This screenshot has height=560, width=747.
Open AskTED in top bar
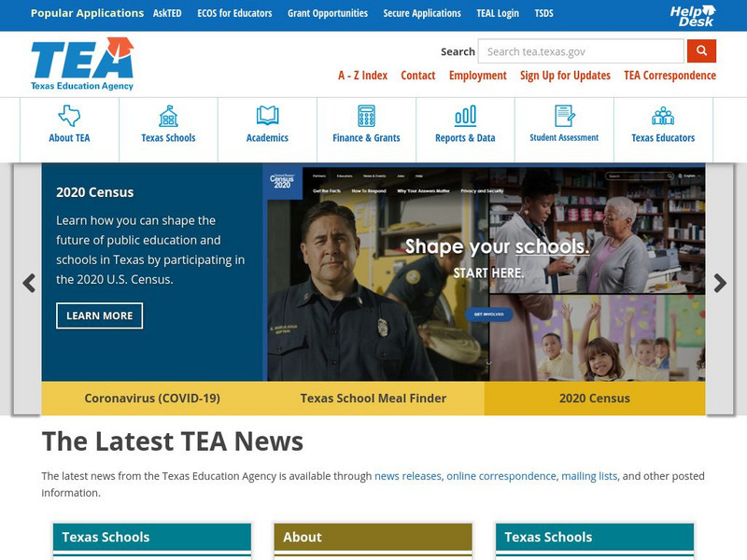pyautogui.click(x=167, y=13)
